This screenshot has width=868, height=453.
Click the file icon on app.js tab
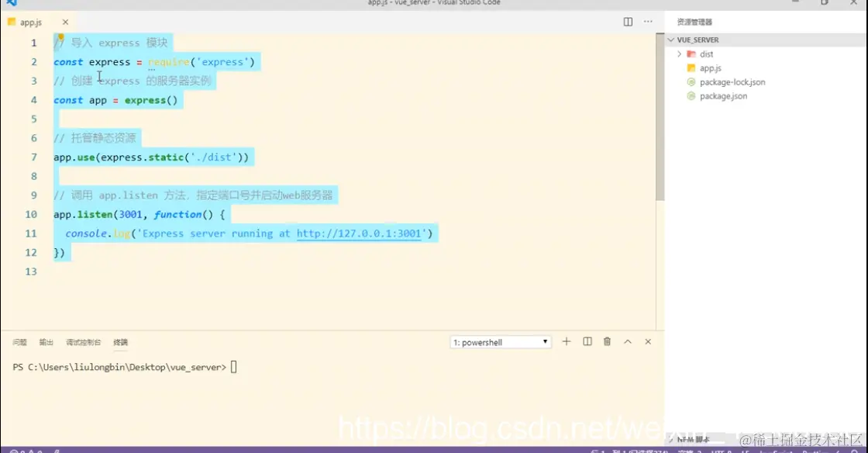[12, 22]
